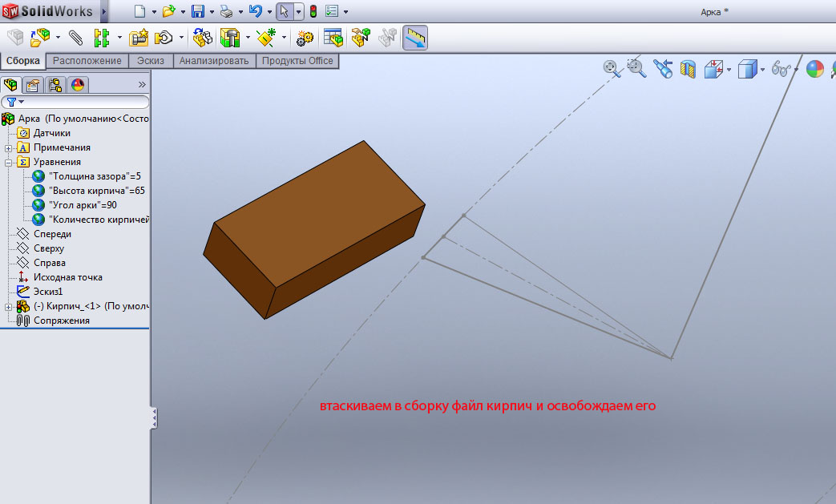Open the Анализировать tab
Image resolution: width=836 pixels, height=504 pixels.
tap(214, 61)
